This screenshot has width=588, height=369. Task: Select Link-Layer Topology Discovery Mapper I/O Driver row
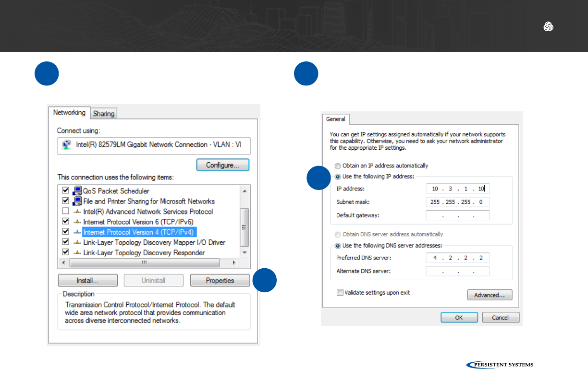[154, 242]
